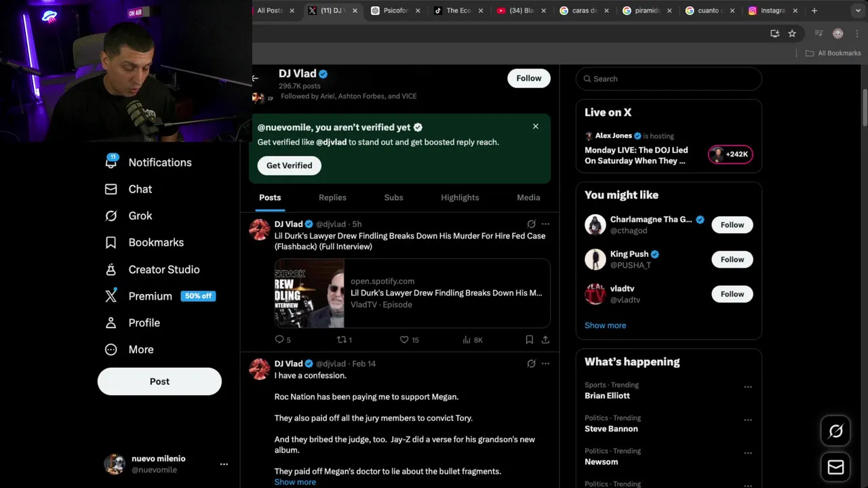Open the Creator Studio icon
868x488 pixels.
111,269
